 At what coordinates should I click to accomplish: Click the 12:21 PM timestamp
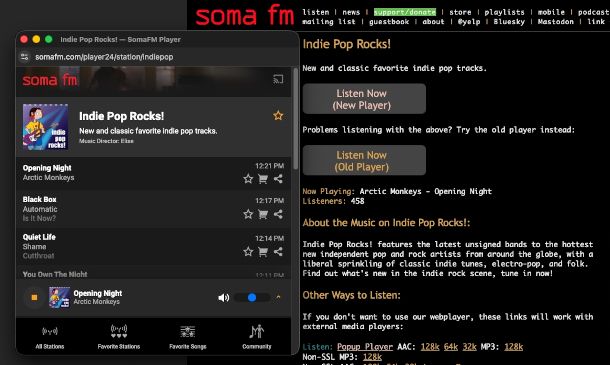(269, 166)
